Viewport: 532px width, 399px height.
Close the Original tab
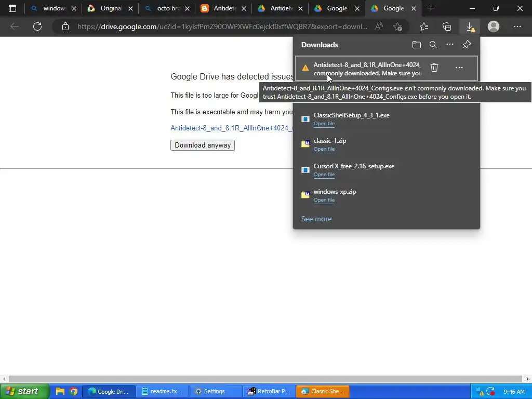pyautogui.click(x=130, y=9)
